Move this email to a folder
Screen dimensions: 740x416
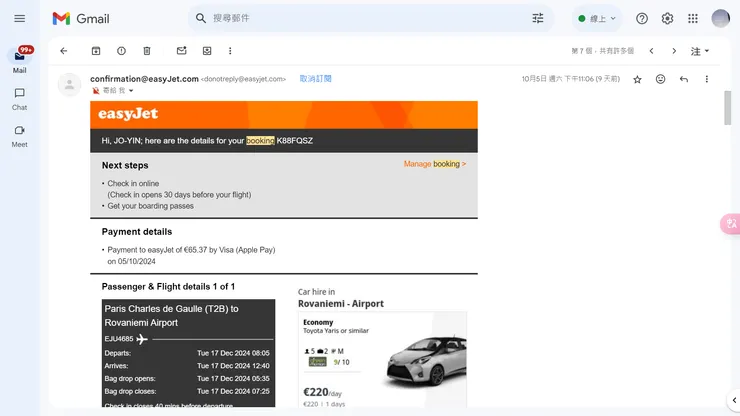click(207, 51)
